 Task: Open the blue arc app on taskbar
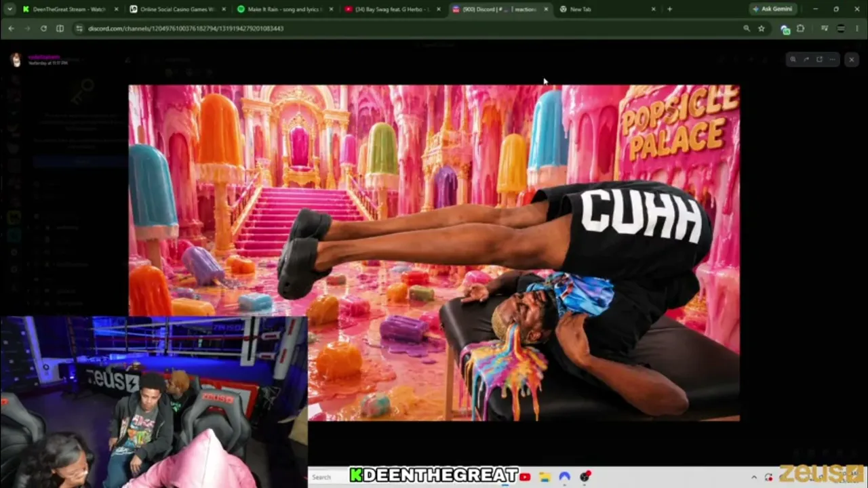tap(564, 476)
